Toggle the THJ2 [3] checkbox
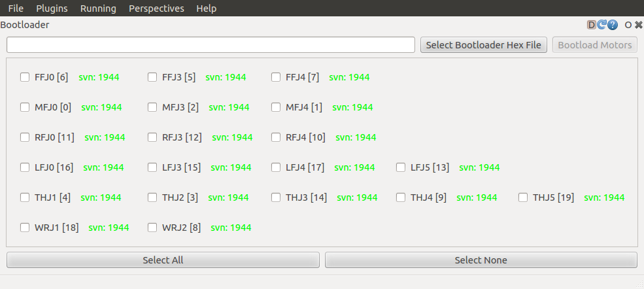Viewport: 644px width, 289px height. 152,197
